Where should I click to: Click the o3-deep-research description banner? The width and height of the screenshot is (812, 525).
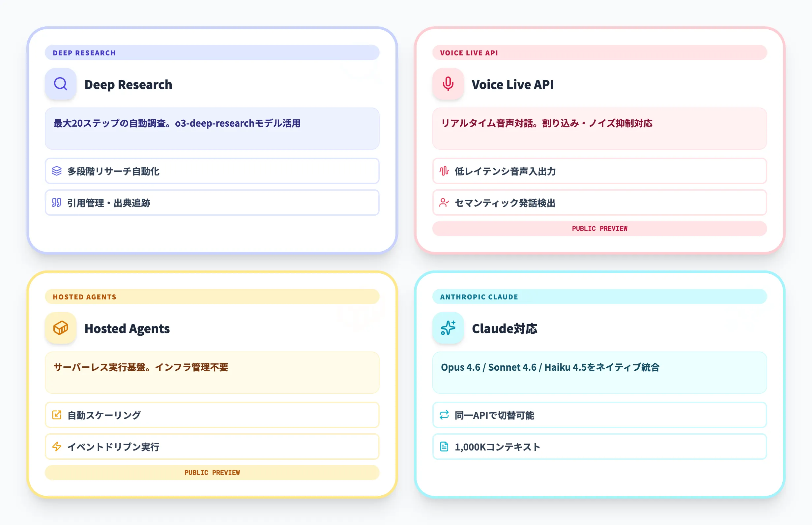pyautogui.click(x=212, y=129)
